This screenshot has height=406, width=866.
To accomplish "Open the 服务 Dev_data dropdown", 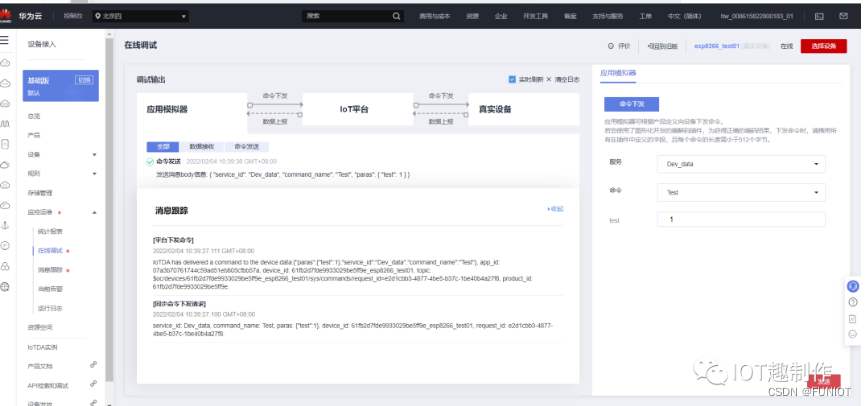I will [x=741, y=164].
